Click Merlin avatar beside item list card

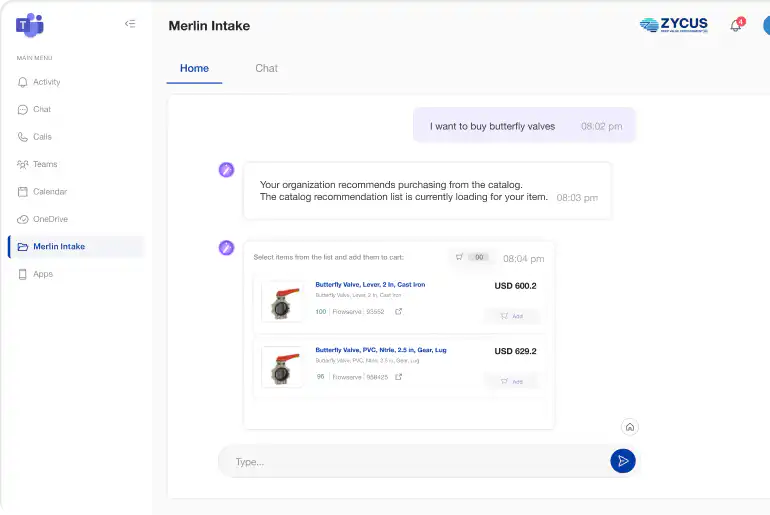226,248
